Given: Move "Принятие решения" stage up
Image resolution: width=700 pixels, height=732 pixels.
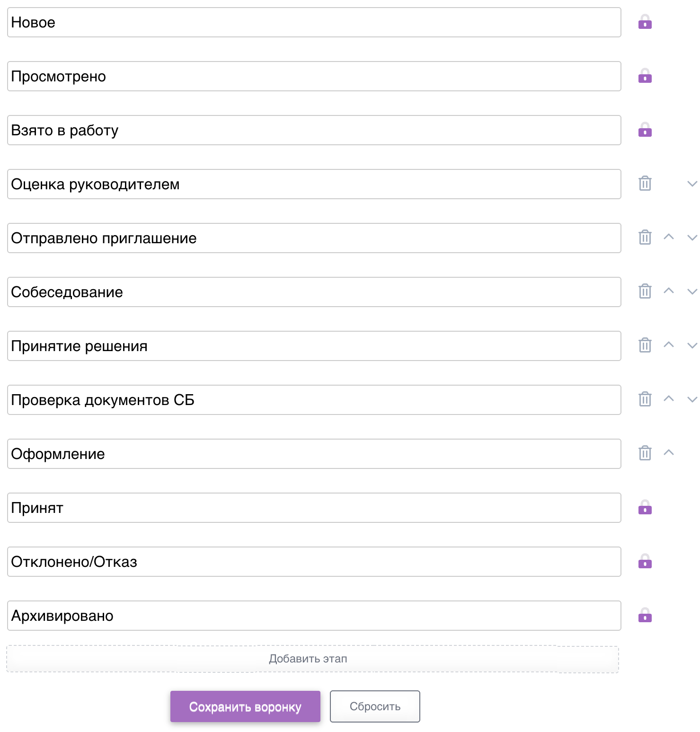Looking at the screenshot, I should click(668, 345).
